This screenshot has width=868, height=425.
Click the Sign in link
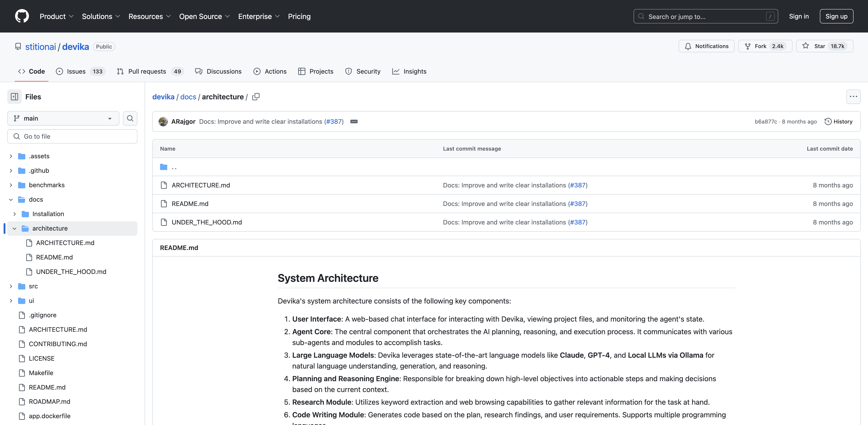tap(799, 16)
